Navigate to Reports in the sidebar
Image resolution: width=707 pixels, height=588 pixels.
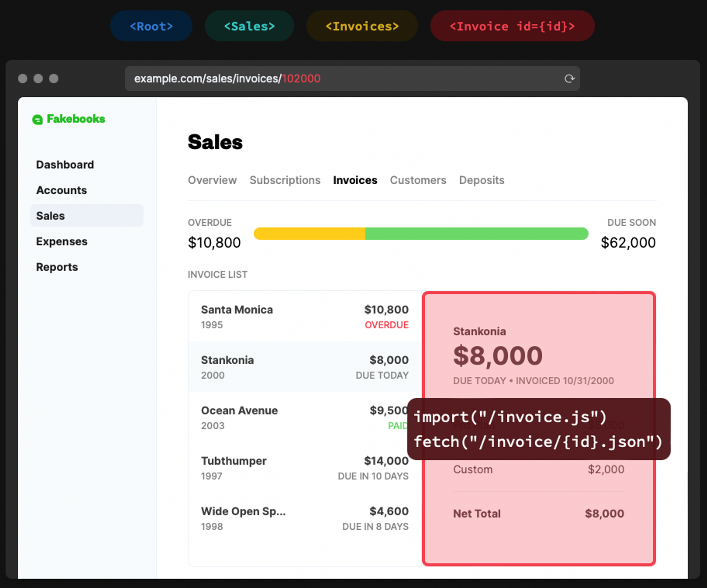tap(57, 267)
